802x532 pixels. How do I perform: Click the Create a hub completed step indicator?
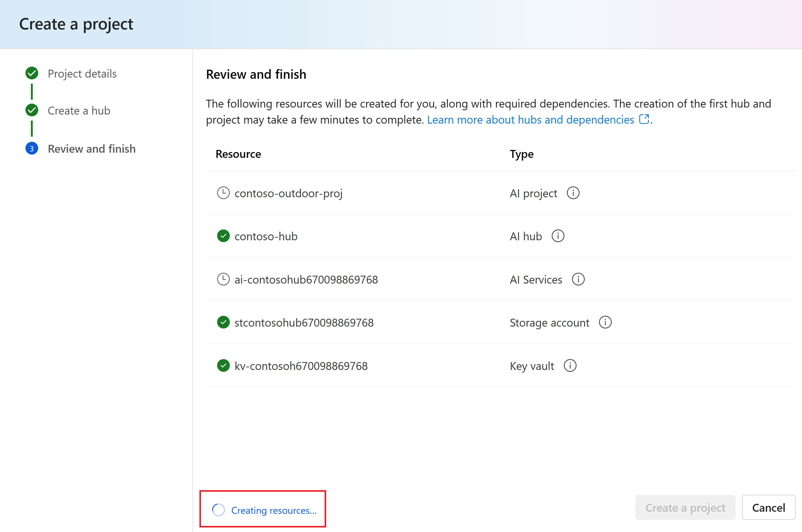pos(32,110)
